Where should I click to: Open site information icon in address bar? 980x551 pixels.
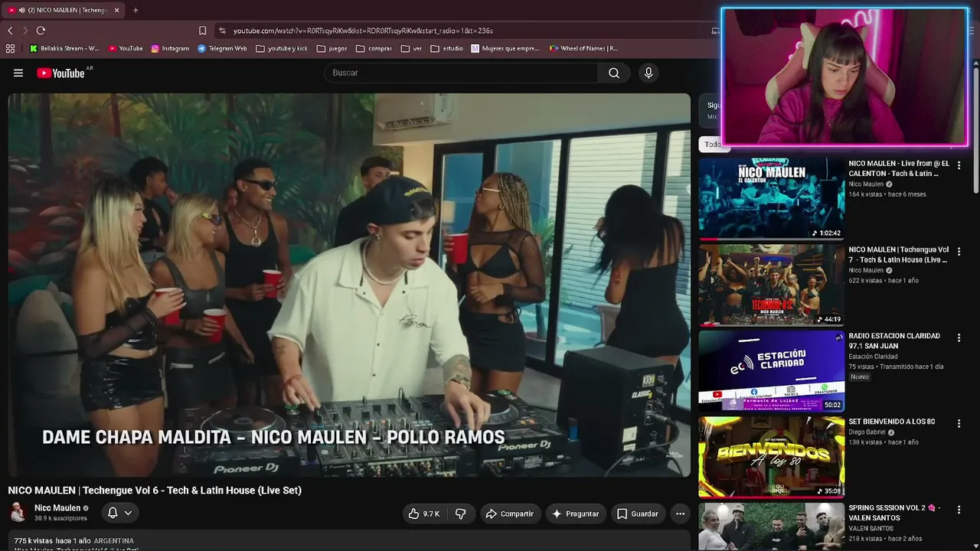click(x=222, y=31)
